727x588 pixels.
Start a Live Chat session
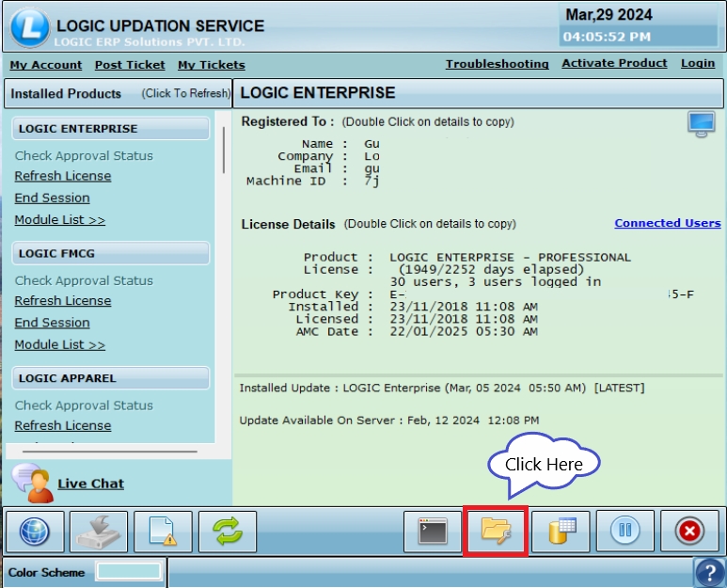[x=90, y=484]
